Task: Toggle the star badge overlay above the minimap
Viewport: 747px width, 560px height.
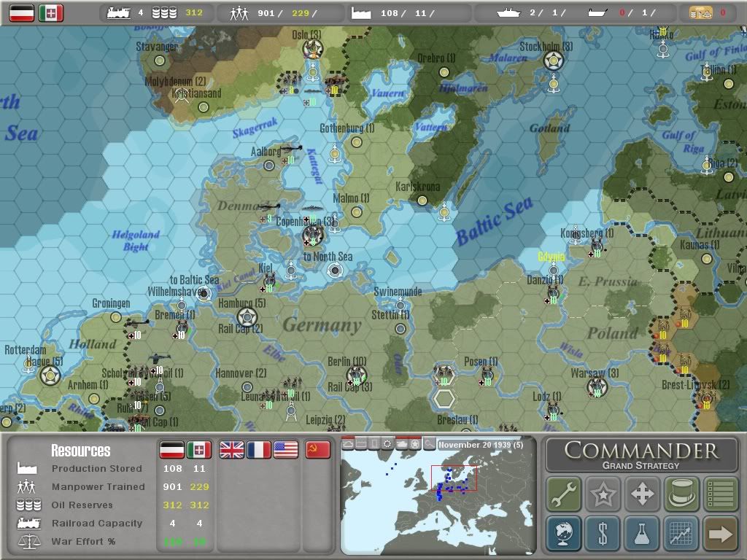Action: 415,444
